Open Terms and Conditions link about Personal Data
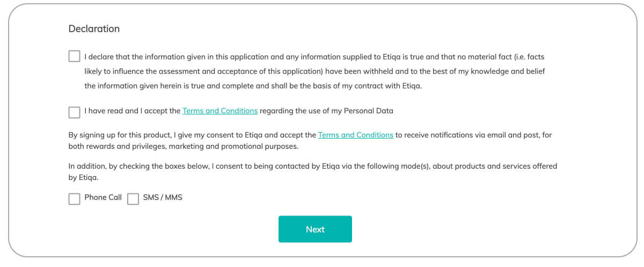Image resolution: width=644 pixels, height=267 pixels. pos(220,111)
